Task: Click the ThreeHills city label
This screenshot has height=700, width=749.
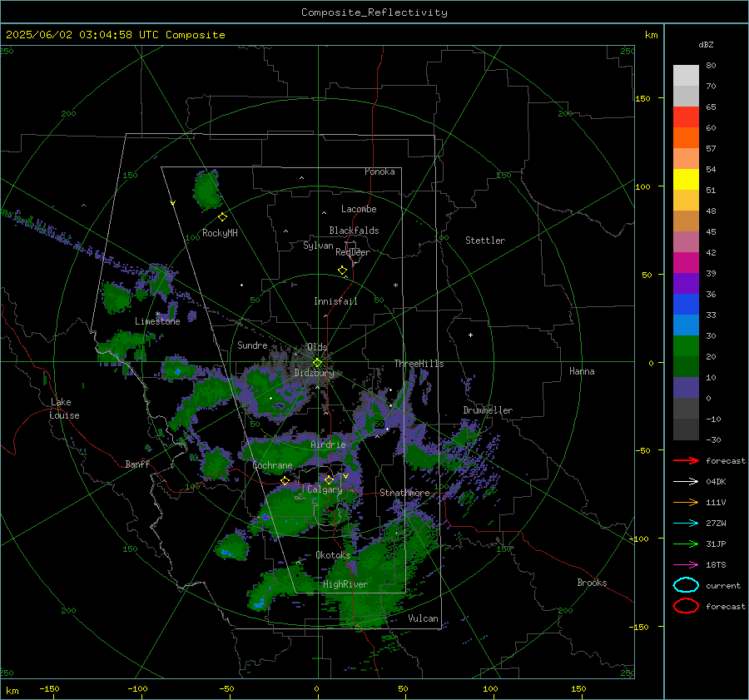Action: click(x=419, y=364)
